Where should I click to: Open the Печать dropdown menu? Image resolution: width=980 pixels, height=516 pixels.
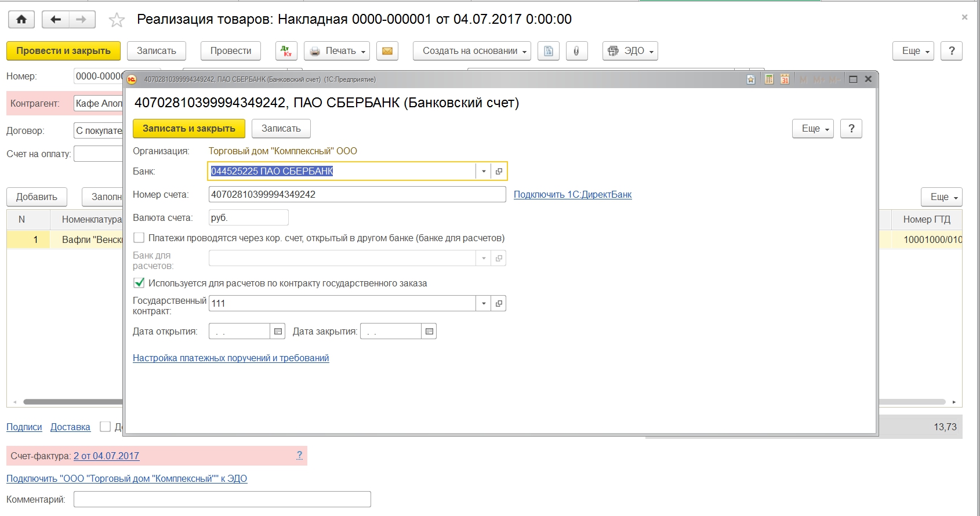[x=337, y=51]
